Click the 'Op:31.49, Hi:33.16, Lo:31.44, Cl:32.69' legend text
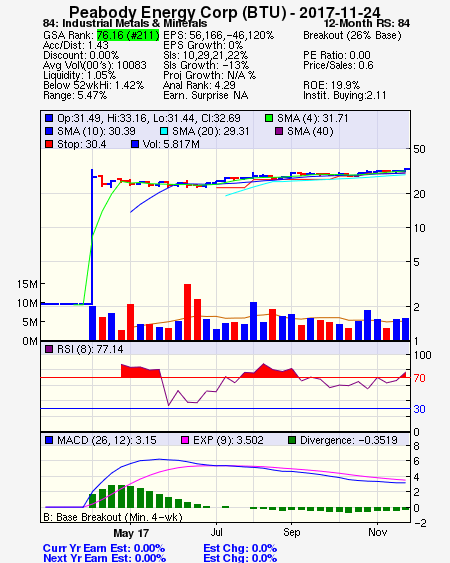This screenshot has height=563, width=450. tap(149, 118)
